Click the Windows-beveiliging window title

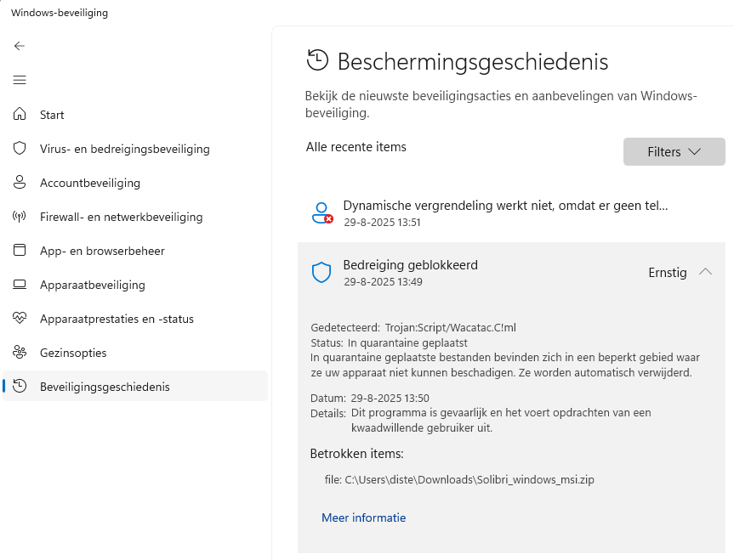coord(60,13)
